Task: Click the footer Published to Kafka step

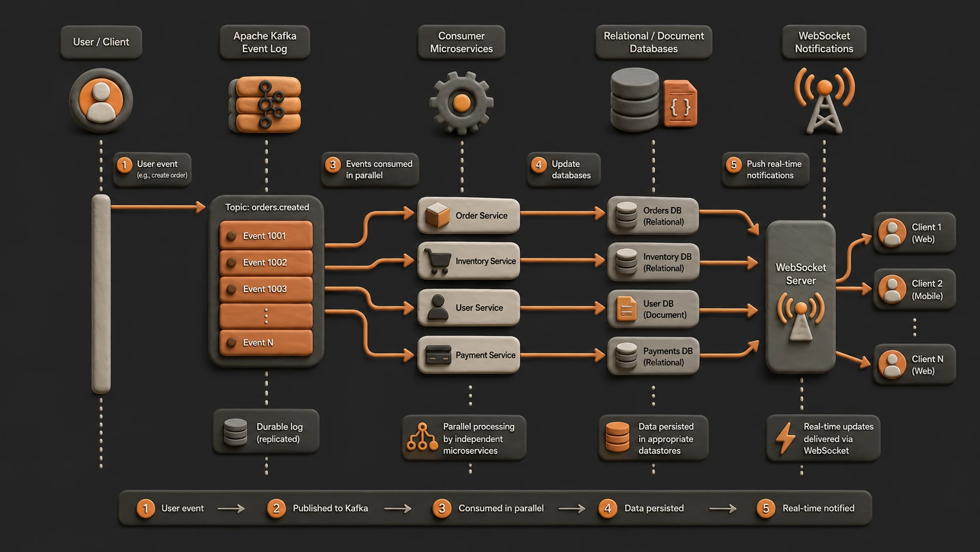Action: coord(318,508)
